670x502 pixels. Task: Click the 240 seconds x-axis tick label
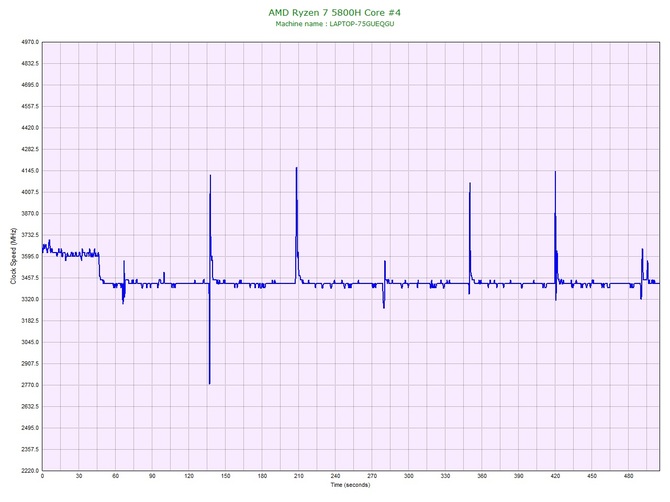click(335, 476)
